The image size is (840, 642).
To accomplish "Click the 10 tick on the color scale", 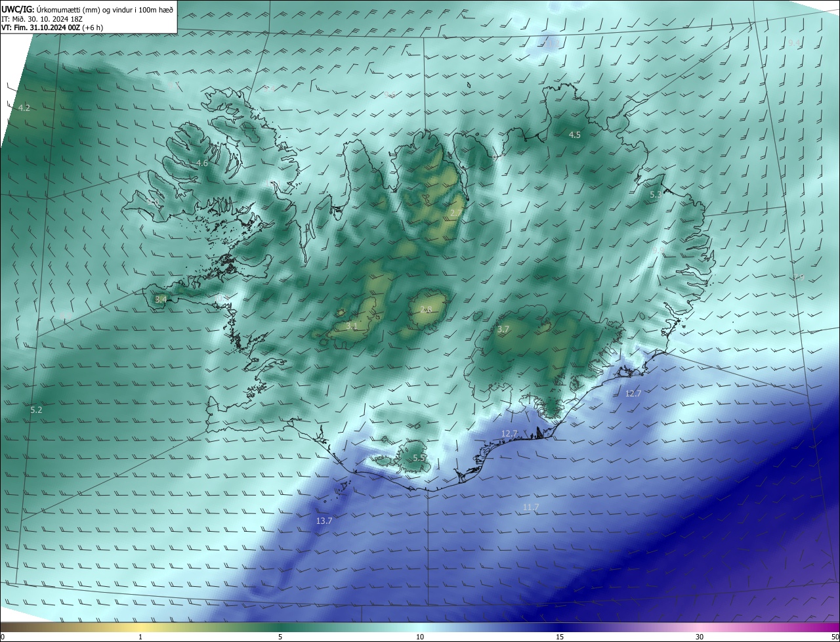I will click(x=420, y=637).
